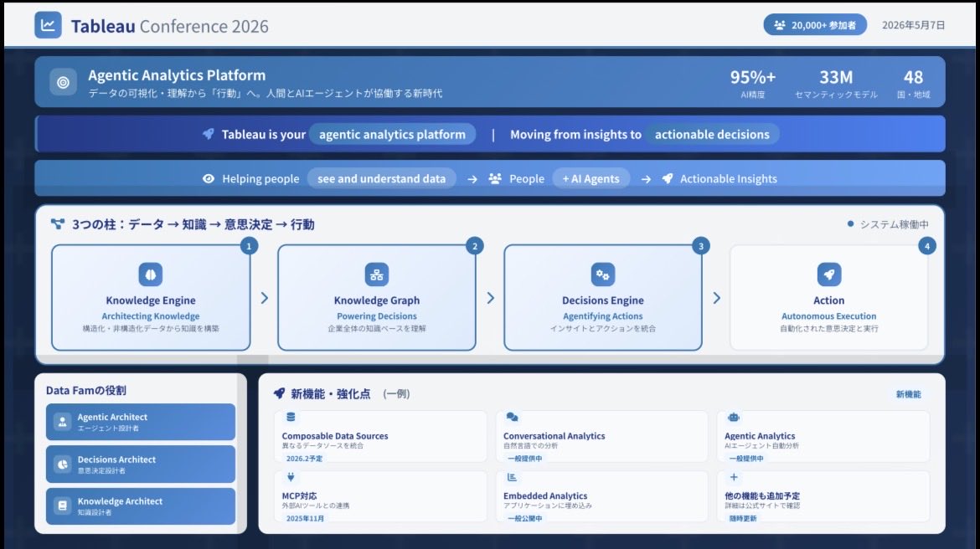This screenshot has height=549, width=980.
Task: Click the rocket icon beside 新機能・強化点
Action: (279, 393)
